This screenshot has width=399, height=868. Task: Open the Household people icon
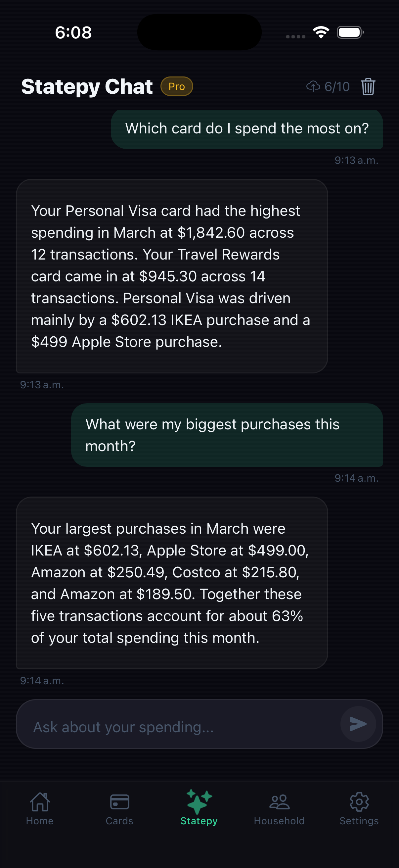point(279,802)
